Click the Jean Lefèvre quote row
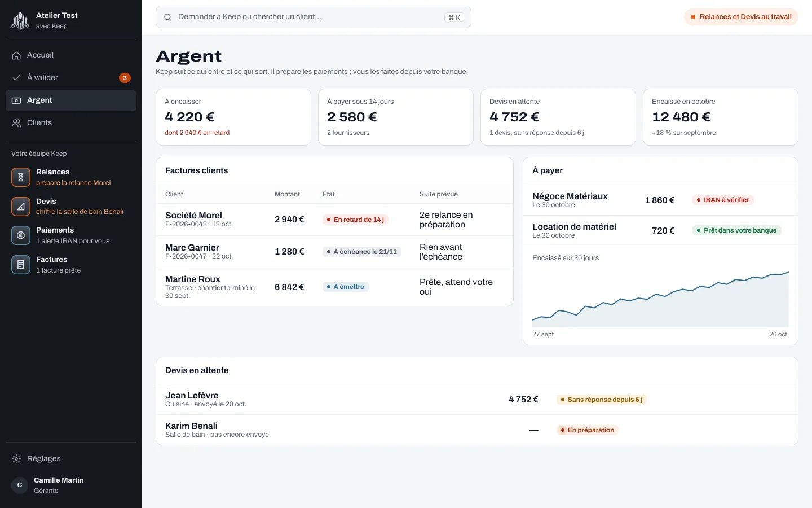 [x=477, y=400]
